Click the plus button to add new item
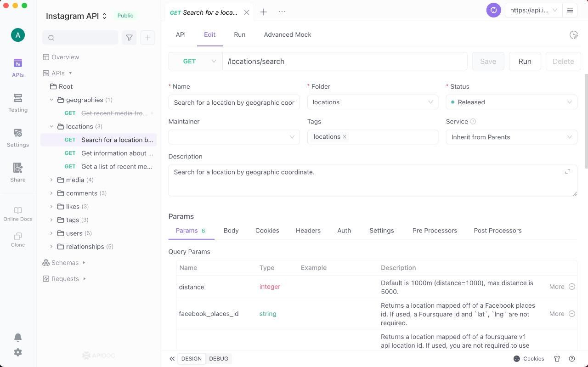The width and height of the screenshot is (588, 367). [x=147, y=38]
